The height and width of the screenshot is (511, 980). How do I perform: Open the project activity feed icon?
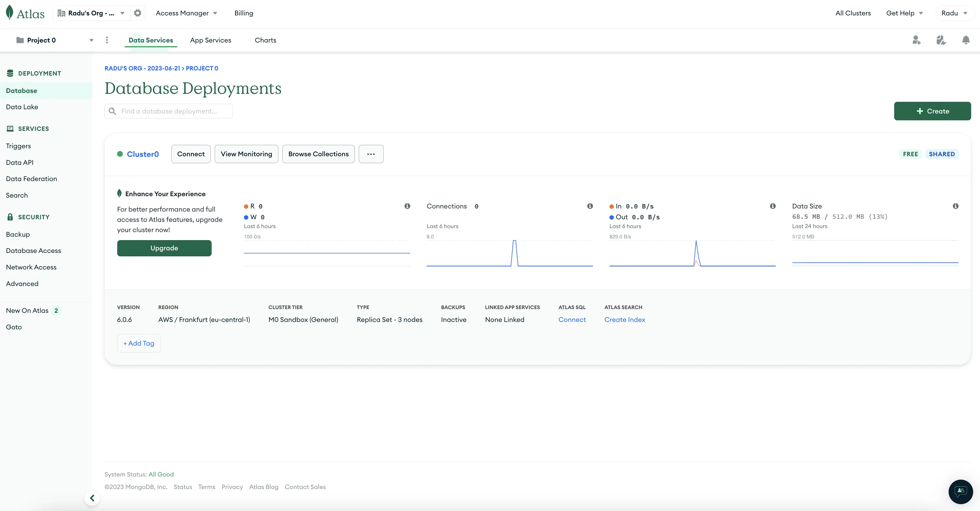pyautogui.click(x=941, y=40)
